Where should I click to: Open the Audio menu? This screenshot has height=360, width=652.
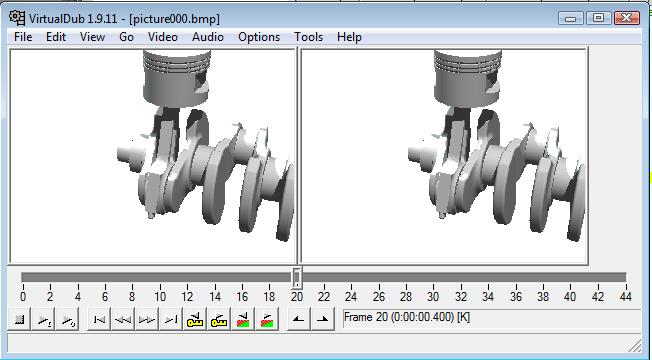pos(208,37)
